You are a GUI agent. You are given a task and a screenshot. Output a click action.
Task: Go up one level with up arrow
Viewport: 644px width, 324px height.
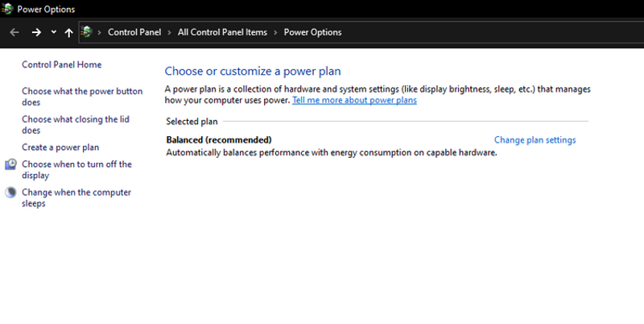click(x=68, y=32)
